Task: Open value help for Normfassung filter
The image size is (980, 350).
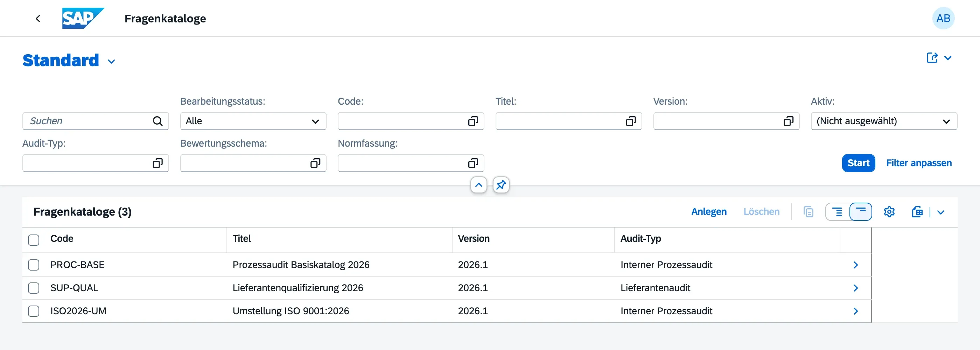Action: pos(473,163)
